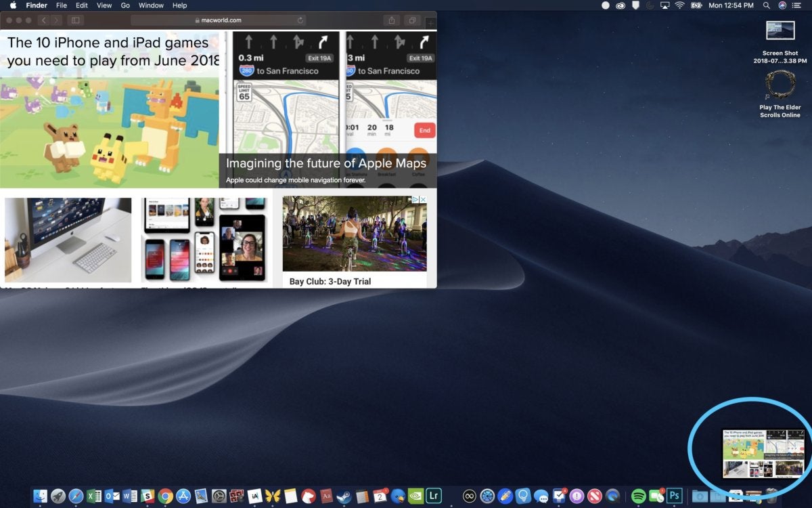The width and height of the screenshot is (812, 508).
Task: Open System Preferences gear in Dock
Action: [x=219, y=496]
